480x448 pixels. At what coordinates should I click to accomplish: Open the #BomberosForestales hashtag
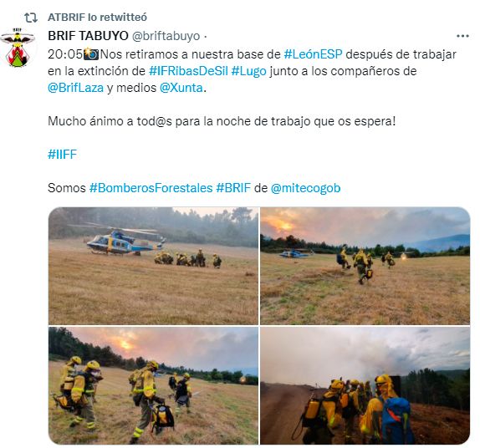point(151,187)
